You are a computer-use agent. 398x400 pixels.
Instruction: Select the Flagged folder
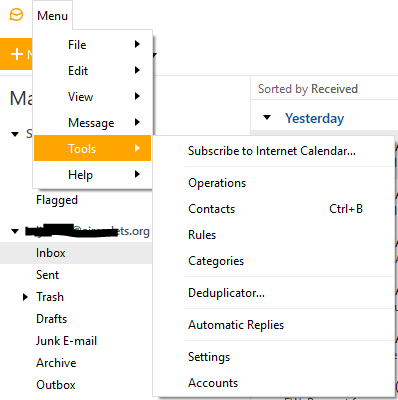click(57, 200)
